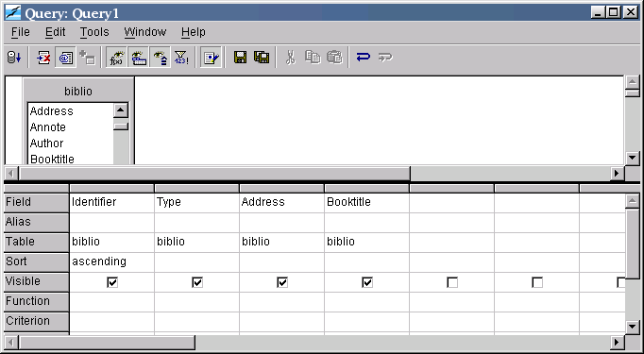Click the Clear Query icon
This screenshot has width=644, height=354.
(x=43, y=57)
